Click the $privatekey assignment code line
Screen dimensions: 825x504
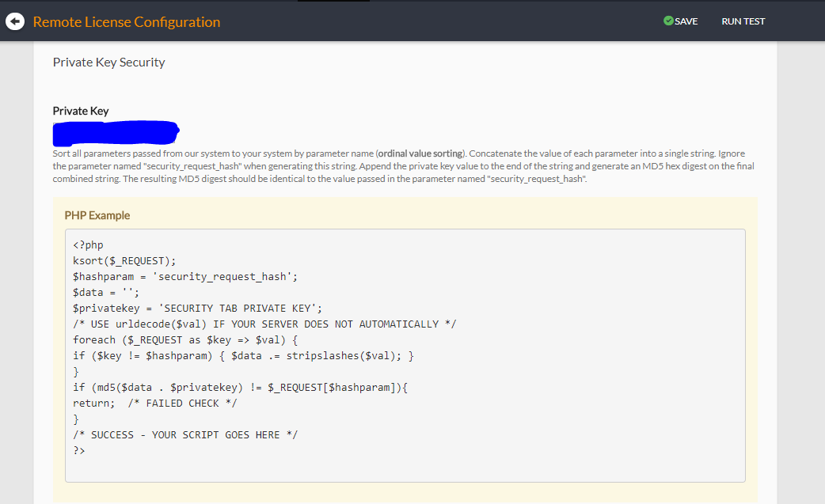pos(197,309)
